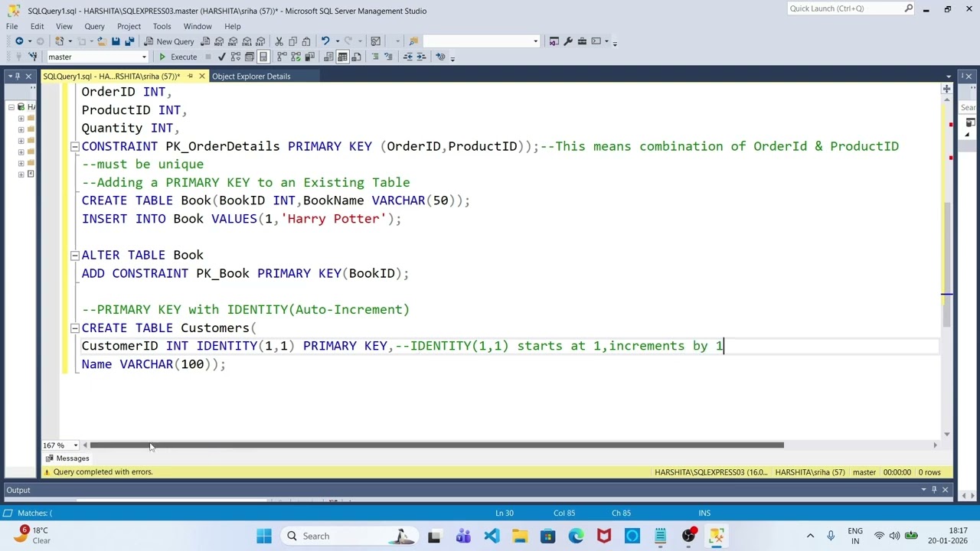Click the Undo arrow icon
980x551 pixels.
(325, 41)
